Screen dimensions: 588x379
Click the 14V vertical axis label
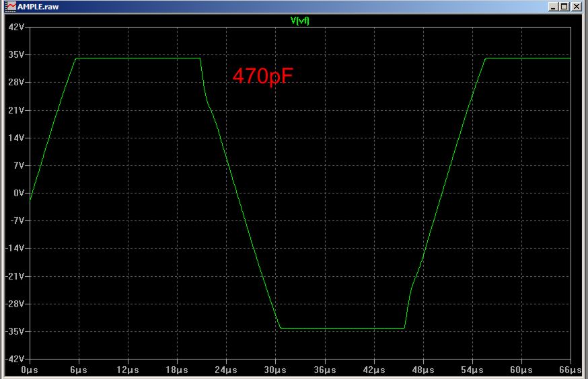point(16,138)
